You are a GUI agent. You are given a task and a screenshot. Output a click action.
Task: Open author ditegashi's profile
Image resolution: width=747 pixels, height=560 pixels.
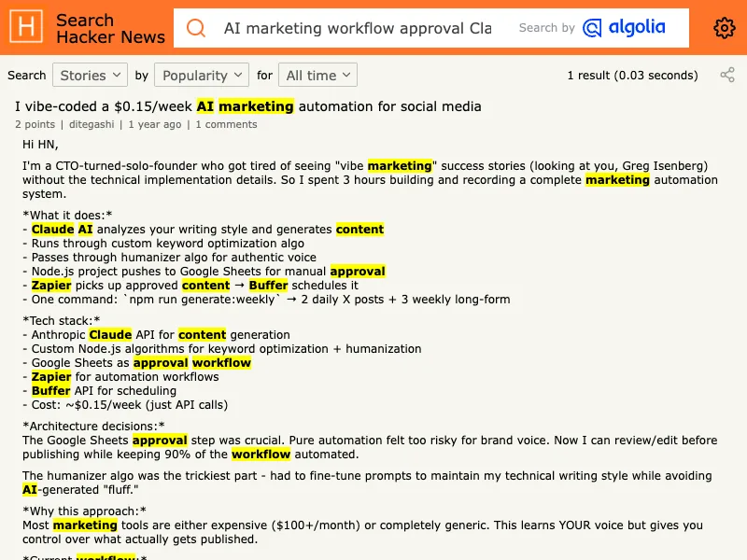[x=92, y=125]
